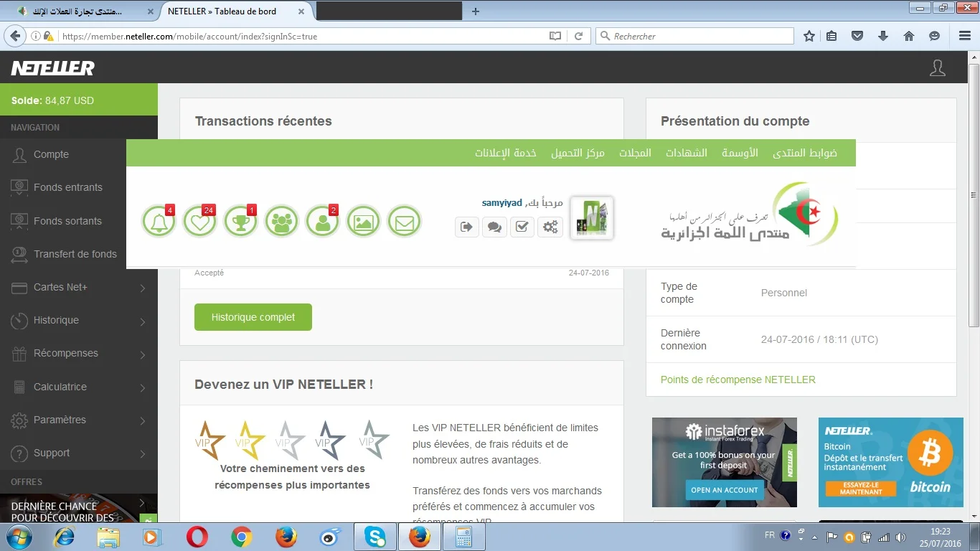Viewport: 980px width, 551px height.
Task: Expand the Historique sidebar section
Action: point(79,321)
